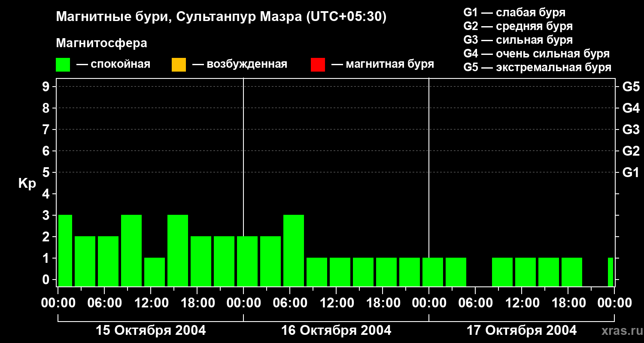Click the Kp axis value "6"
644x343 pixels.
click(x=47, y=151)
